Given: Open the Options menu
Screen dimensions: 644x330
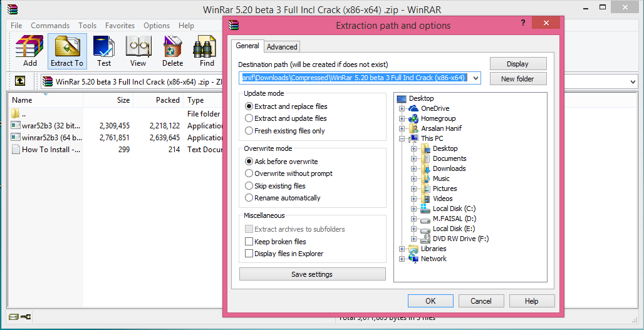Looking at the screenshot, I should click(x=157, y=26).
